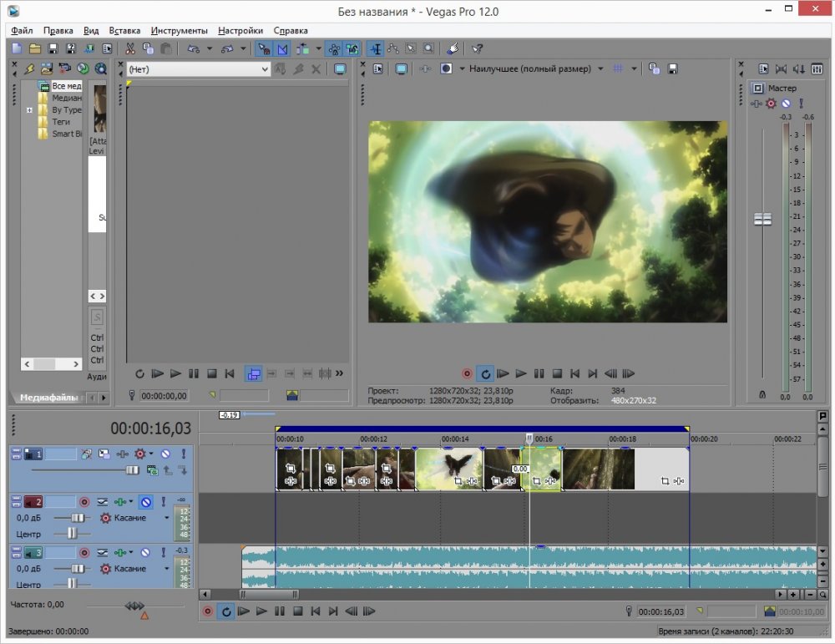Click the Save project floppy disk icon

tap(53, 48)
